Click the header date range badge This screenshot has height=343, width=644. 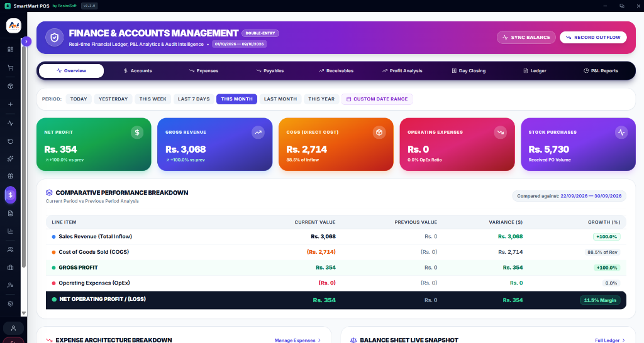coord(240,44)
